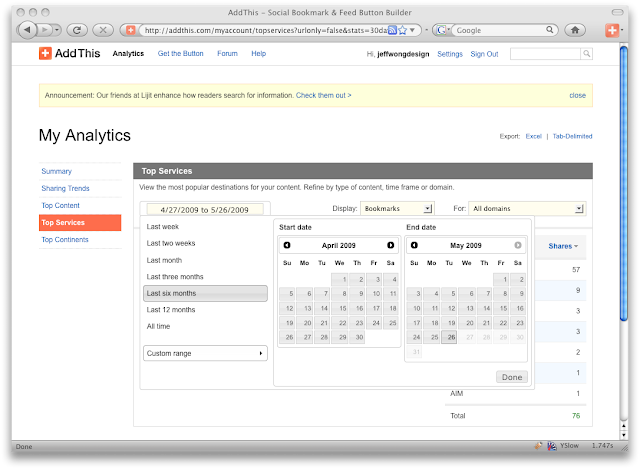Go to next month in Start date calendar
Viewport: 640px width, 469px height.
pyautogui.click(x=390, y=245)
